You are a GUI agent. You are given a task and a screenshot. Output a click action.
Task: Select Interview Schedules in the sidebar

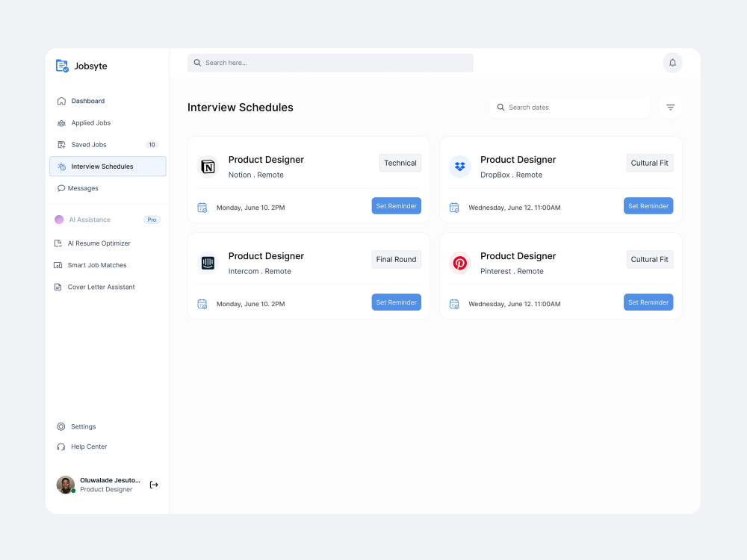(108, 167)
